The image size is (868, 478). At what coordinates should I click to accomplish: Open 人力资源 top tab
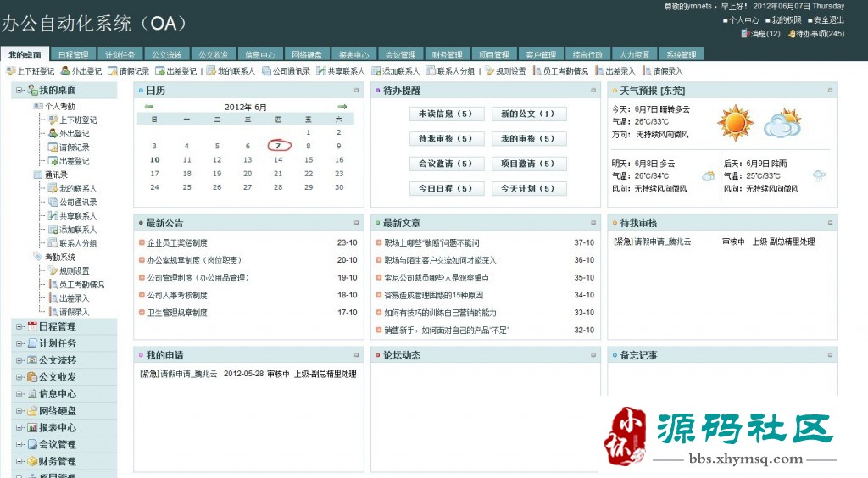click(x=634, y=55)
